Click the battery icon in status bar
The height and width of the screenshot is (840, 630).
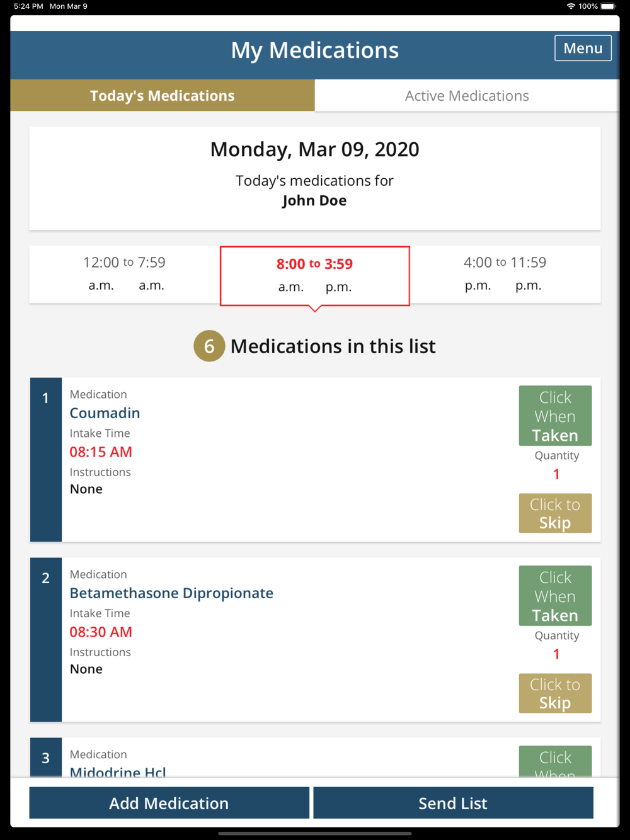[608, 6]
